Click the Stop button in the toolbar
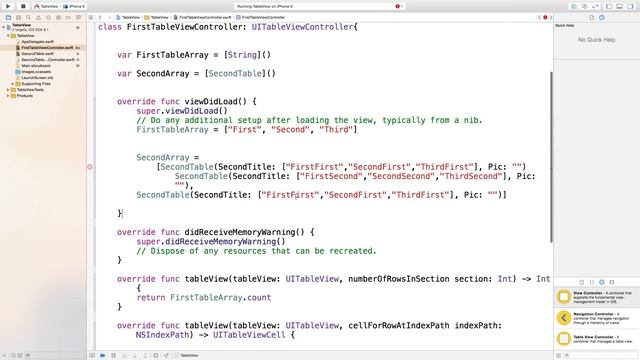This screenshot has width=640, height=360. pos(23,6)
